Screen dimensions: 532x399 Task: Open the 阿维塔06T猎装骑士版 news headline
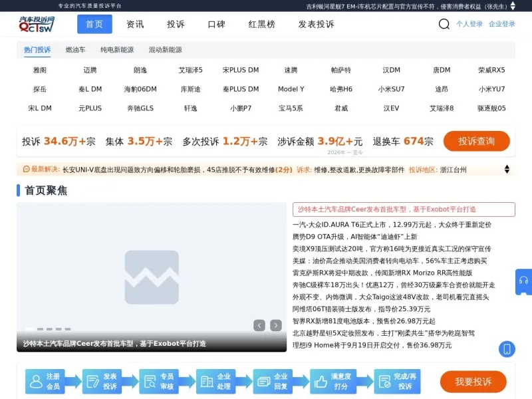[x=361, y=309]
